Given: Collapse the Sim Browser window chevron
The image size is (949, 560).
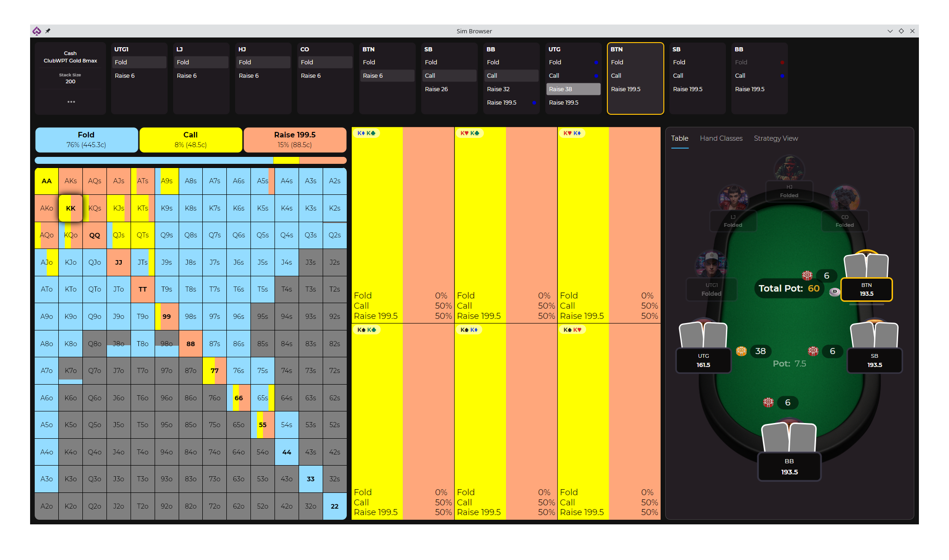Looking at the screenshot, I should click(x=890, y=31).
